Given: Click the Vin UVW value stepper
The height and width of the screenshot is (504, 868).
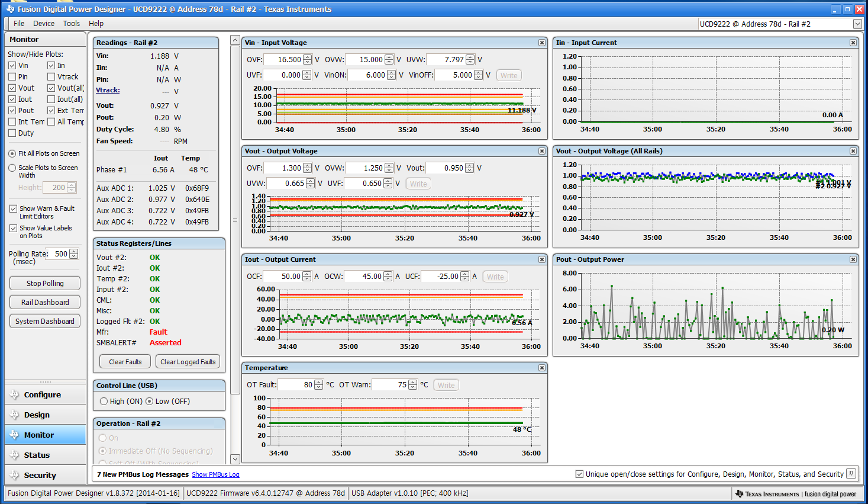Looking at the screenshot, I should coord(470,60).
